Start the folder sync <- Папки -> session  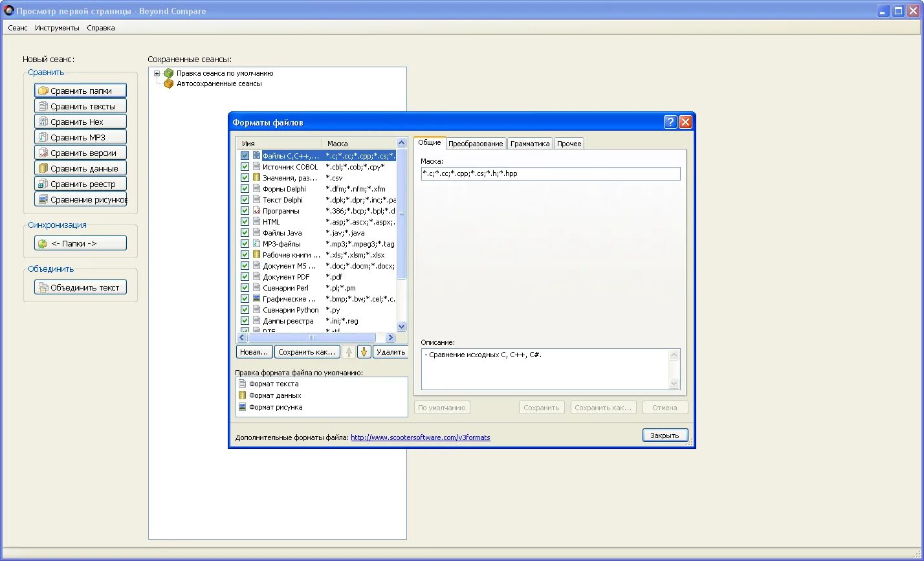click(x=80, y=243)
